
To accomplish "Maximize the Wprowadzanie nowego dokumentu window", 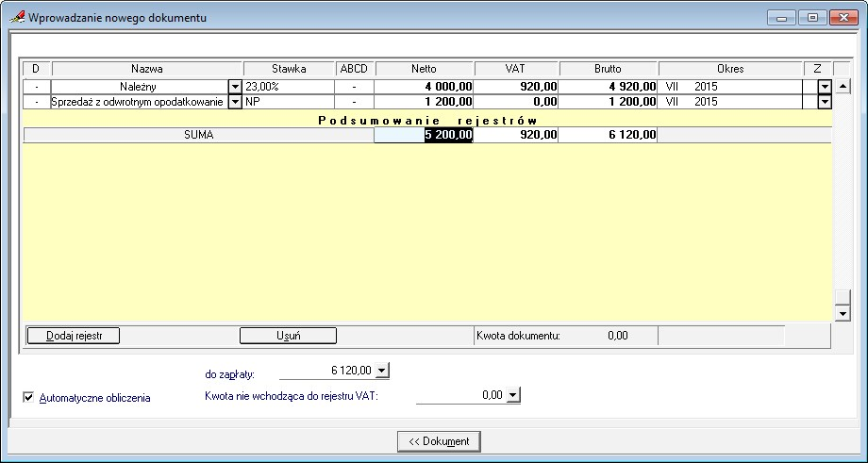I will (x=811, y=17).
